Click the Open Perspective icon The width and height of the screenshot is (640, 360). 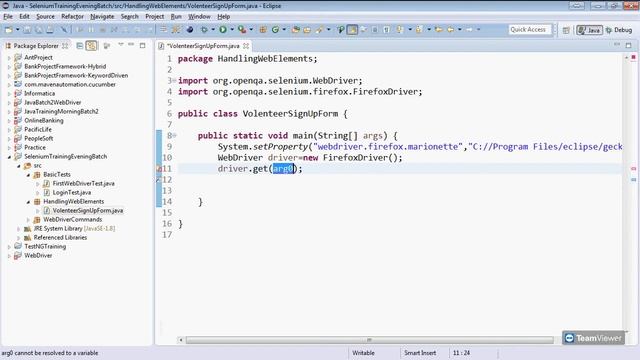[566, 30]
